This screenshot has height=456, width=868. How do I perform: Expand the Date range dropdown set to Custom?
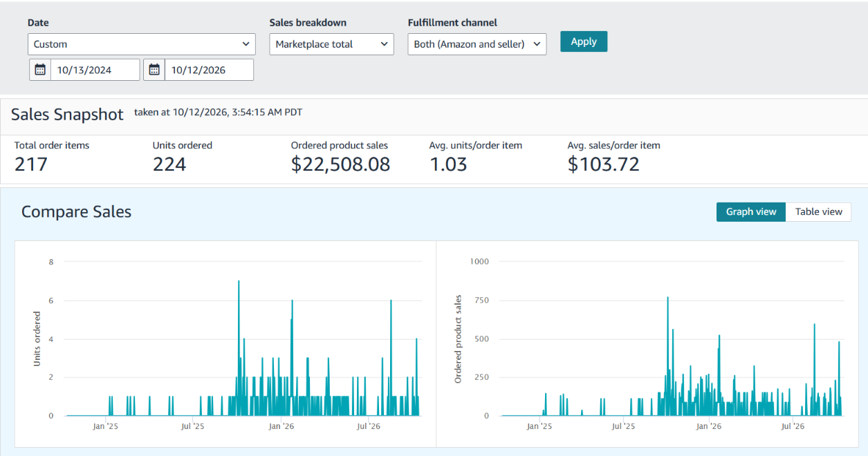click(142, 44)
